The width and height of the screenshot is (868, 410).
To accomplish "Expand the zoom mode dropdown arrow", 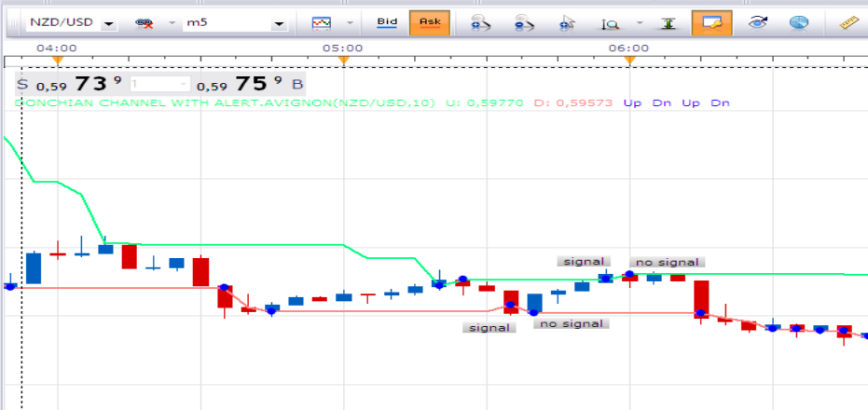I will point(640,23).
